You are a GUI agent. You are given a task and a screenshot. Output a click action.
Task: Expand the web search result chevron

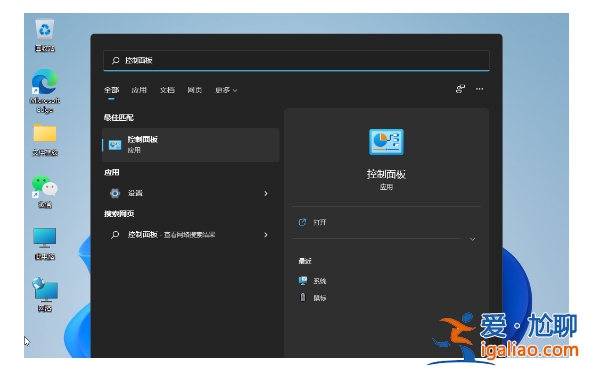[x=266, y=235]
